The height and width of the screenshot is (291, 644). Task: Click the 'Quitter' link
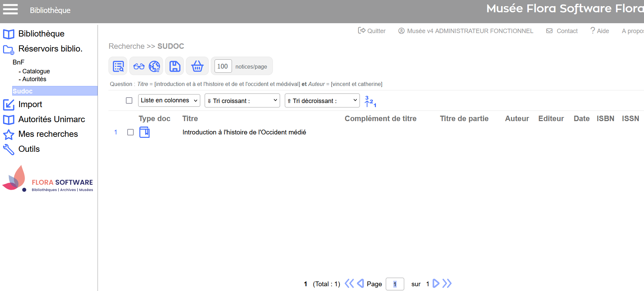(x=372, y=31)
